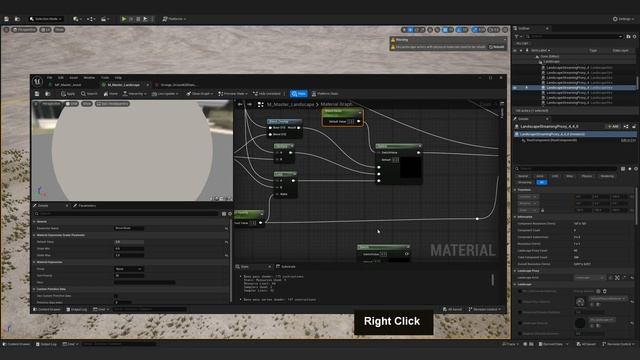Open the Settings menu at top right
Viewport: 640px width, 360px height.
coord(623,19)
